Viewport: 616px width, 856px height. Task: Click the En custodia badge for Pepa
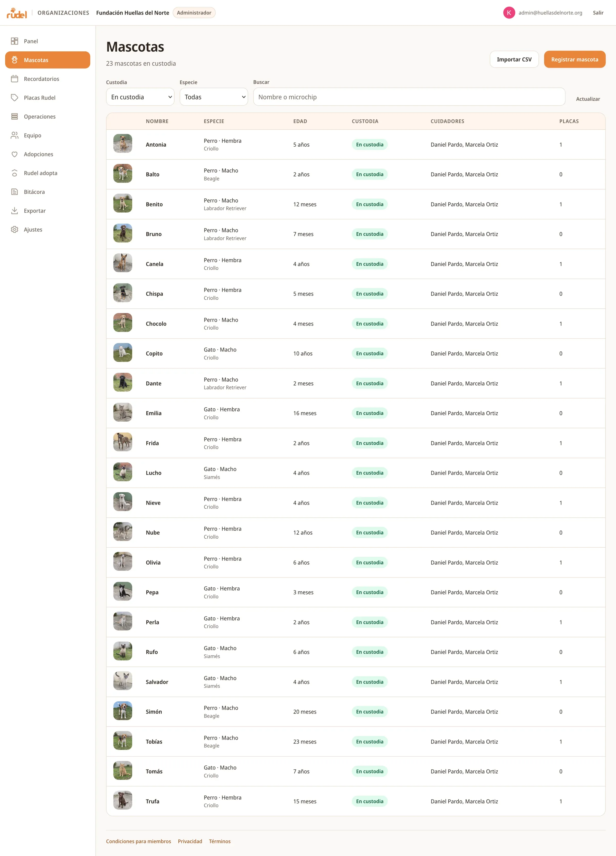click(x=370, y=592)
